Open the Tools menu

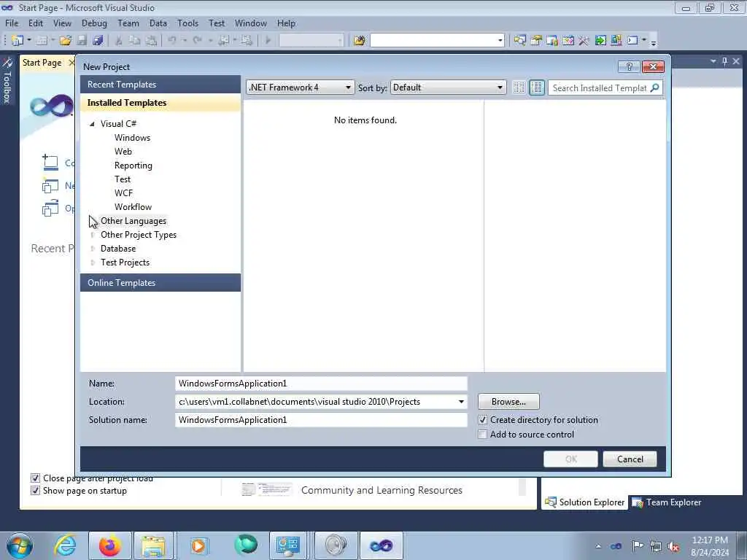187,23
